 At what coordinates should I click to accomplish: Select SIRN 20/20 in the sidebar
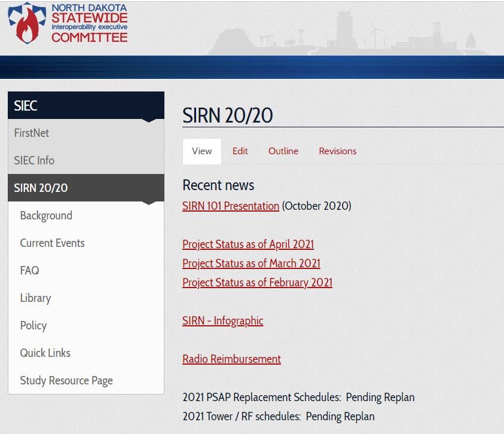[x=86, y=188]
